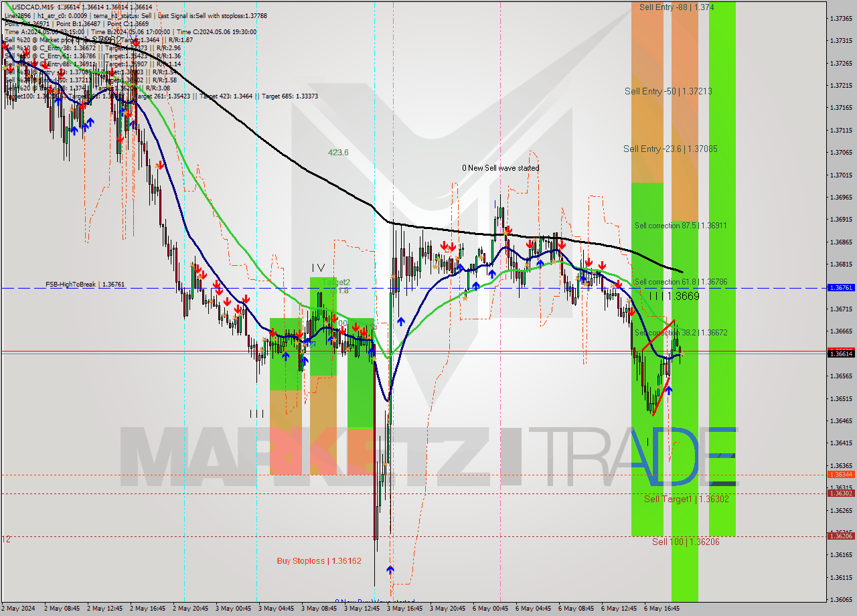Click the blue buy arrow below the lowest candle wick
Viewport: 857px width, 616px height.
(x=390, y=570)
